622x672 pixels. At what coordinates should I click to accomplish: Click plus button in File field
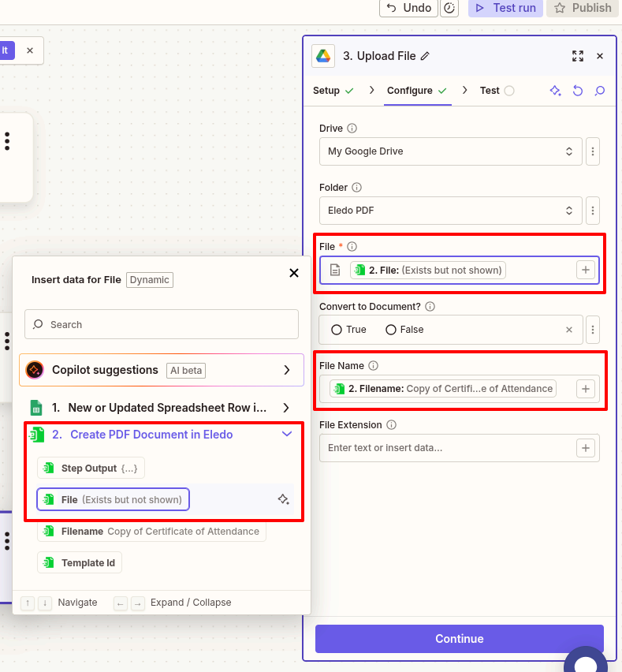[x=586, y=270]
